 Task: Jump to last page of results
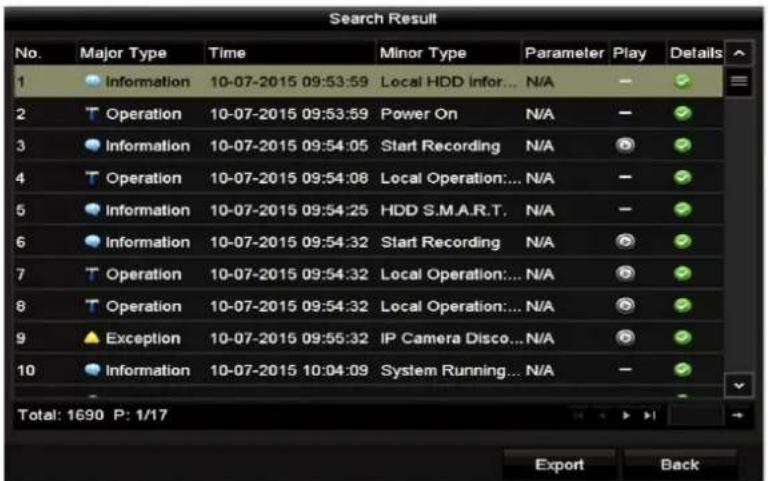[649, 415]
